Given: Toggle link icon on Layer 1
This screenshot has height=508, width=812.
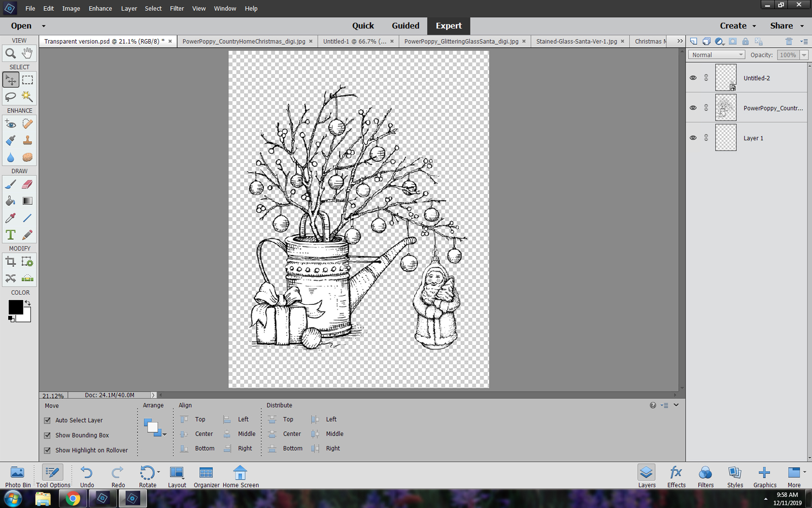Looking at the screenshot, I should [x=706, y=138].
